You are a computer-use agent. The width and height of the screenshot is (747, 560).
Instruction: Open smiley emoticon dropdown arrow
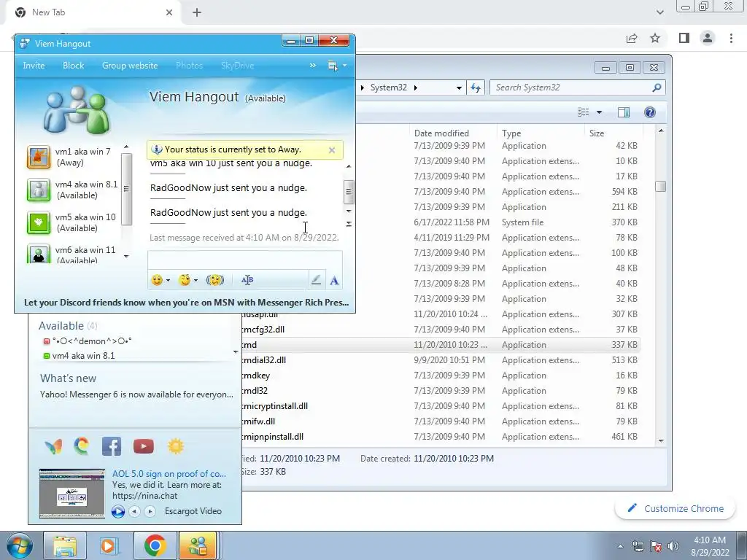(x=169, y=281)
